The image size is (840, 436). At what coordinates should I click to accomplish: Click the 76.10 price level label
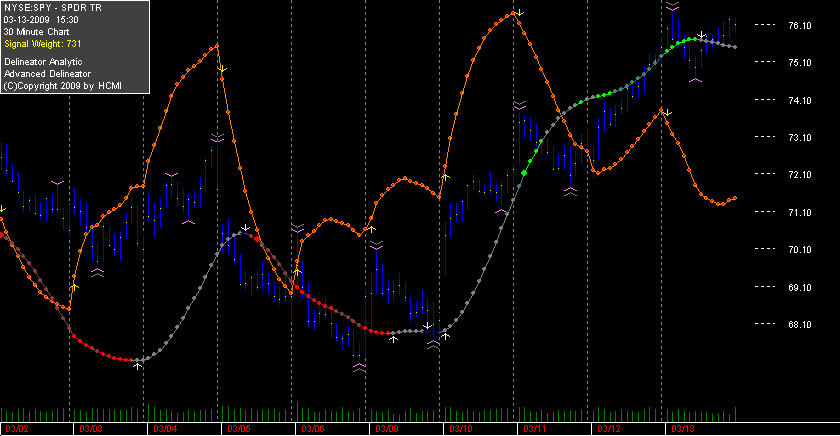(x=799, y=25)
